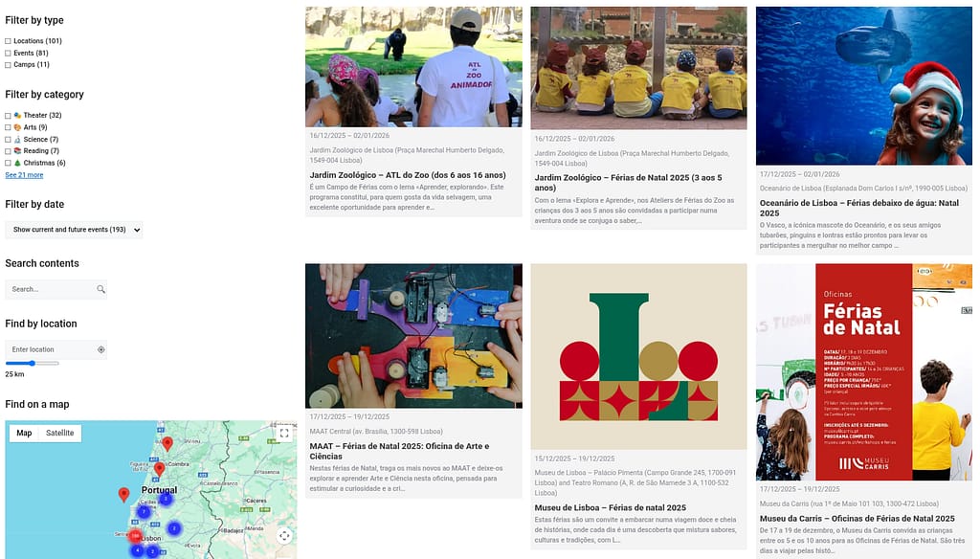Toggle fullscreen view on the map
This screenshot has height=559, width=980.
[283, 433]
